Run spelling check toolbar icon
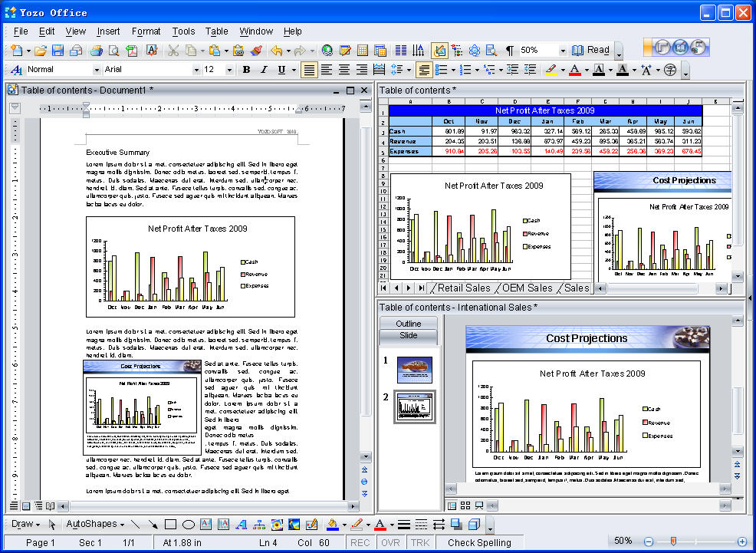 pos(152,50)
